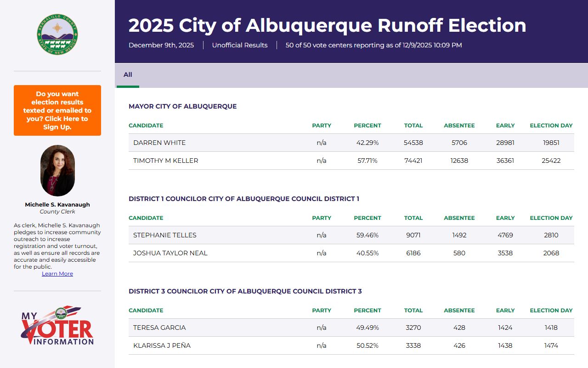Click Darren White's absentee count 5706
This screenshot has width=588, height=368.
pyautogui.click(x=459, y=143)
